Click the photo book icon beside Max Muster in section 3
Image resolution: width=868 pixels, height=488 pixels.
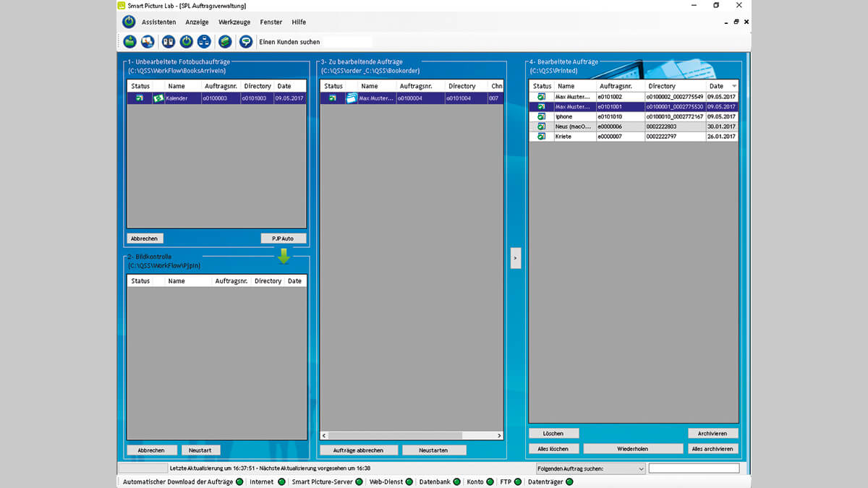tap(352, 98)
